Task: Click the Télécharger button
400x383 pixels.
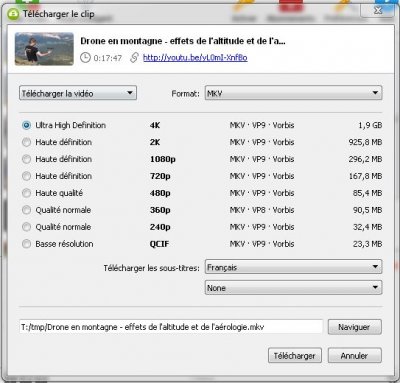Action: point(295,356)
